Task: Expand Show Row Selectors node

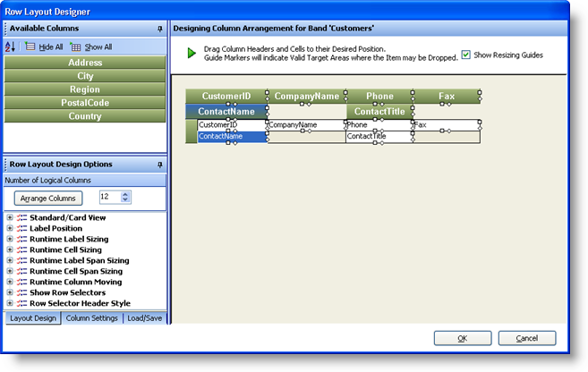Action: (x=10, y=292)
